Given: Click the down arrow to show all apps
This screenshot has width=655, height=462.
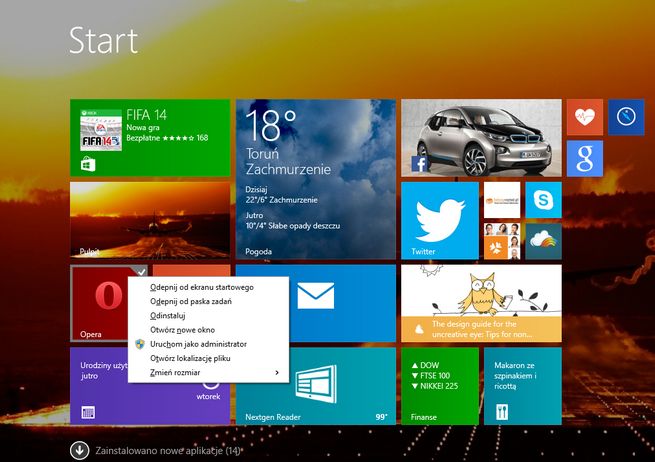Looking at the screenshot, I should point(79,450).
